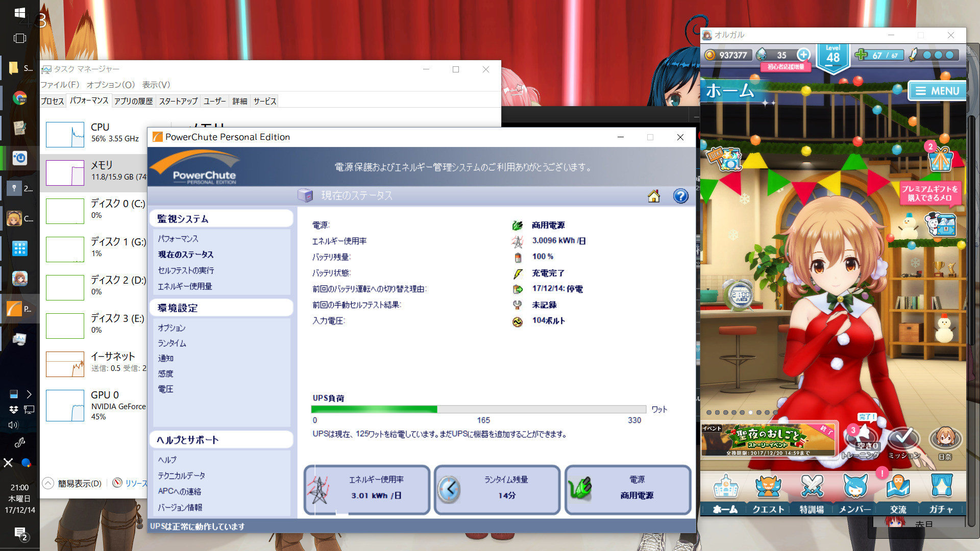
Task: Open the Windows Start button
Action: 20,13
